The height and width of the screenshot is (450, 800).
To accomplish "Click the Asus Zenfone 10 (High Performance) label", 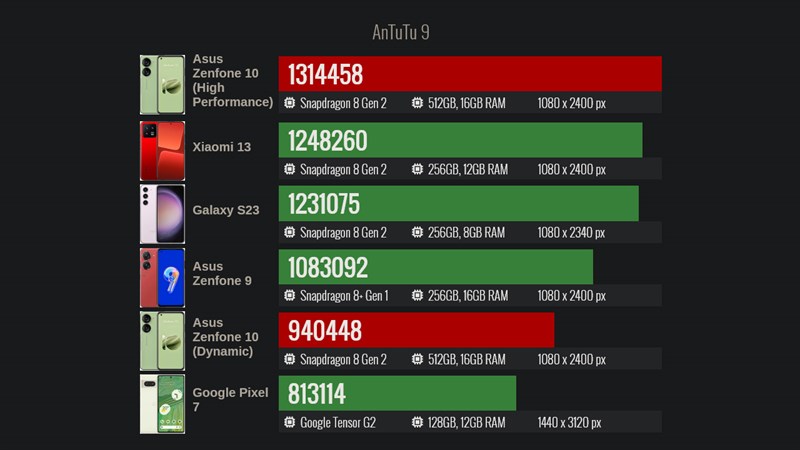I will 233,81.
